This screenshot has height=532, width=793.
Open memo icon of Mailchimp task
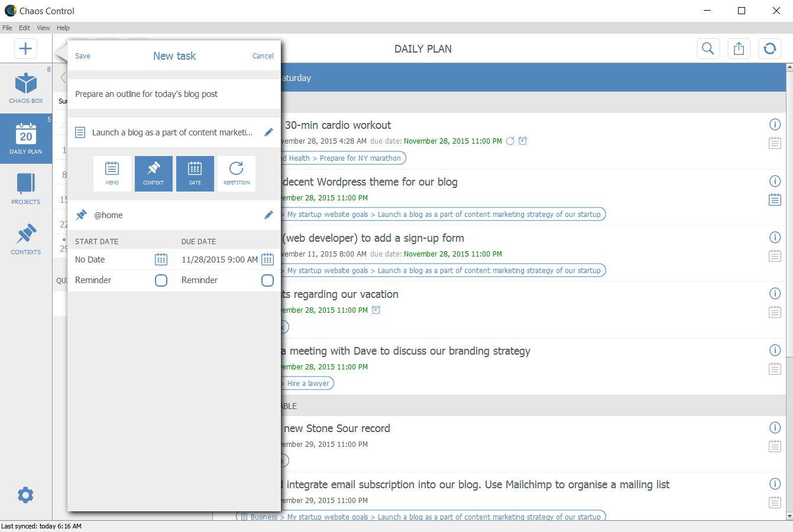click(775, 502)
